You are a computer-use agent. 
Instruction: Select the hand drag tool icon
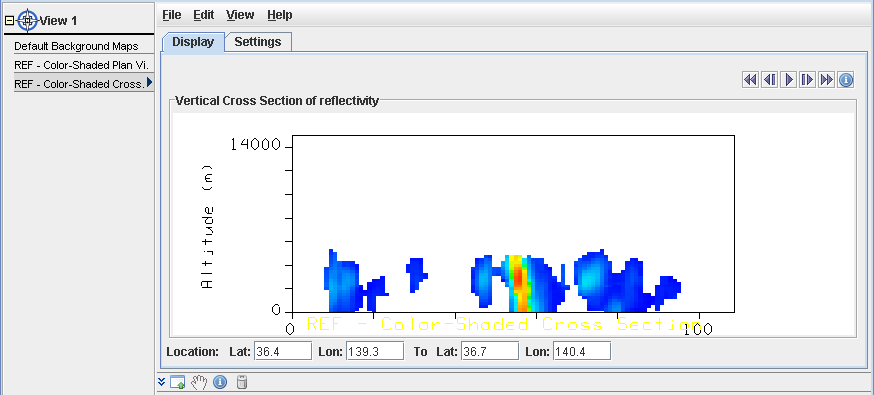coord(199,382)
